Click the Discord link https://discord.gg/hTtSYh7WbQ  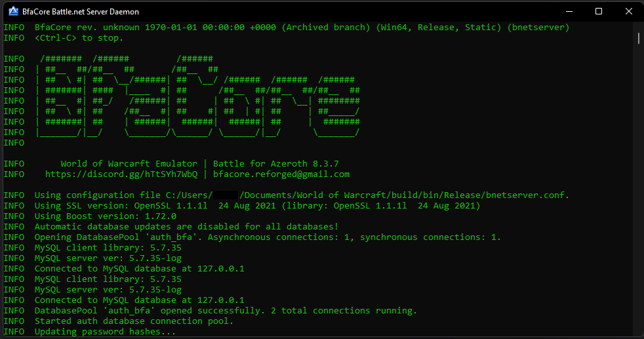click(x=121, y=174)
